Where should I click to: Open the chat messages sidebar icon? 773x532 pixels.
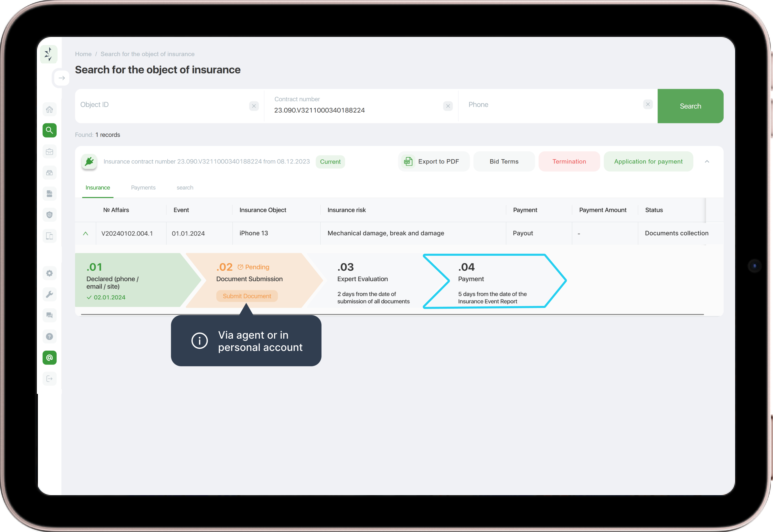click(x=49, y=315)
